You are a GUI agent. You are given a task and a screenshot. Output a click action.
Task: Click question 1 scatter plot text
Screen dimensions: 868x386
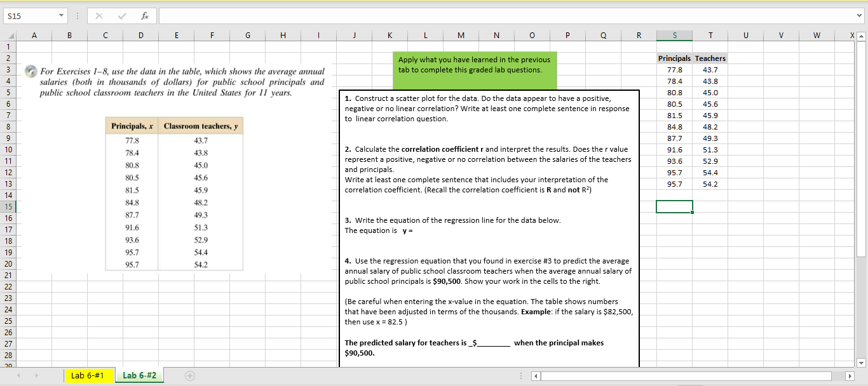tap(487, 109)
